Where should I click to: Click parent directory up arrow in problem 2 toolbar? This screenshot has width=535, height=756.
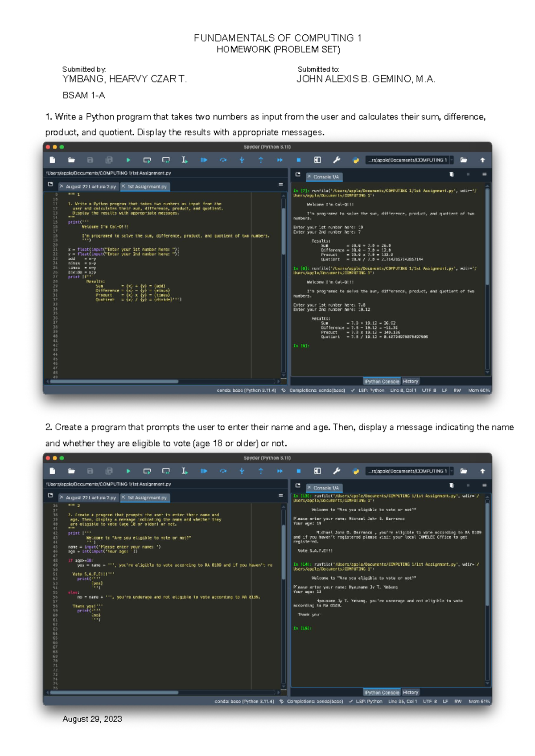pos(482,471)
